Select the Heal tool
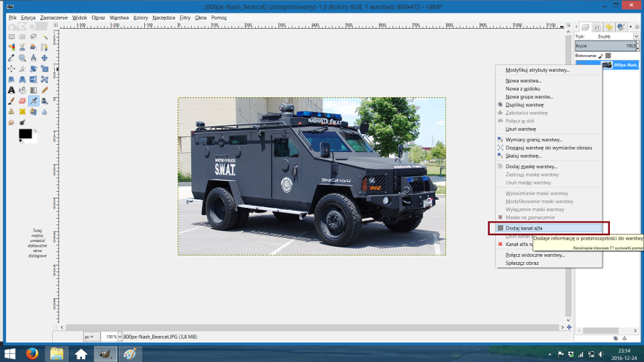Screen dimensions: 644x362 (x=22, y=111)
